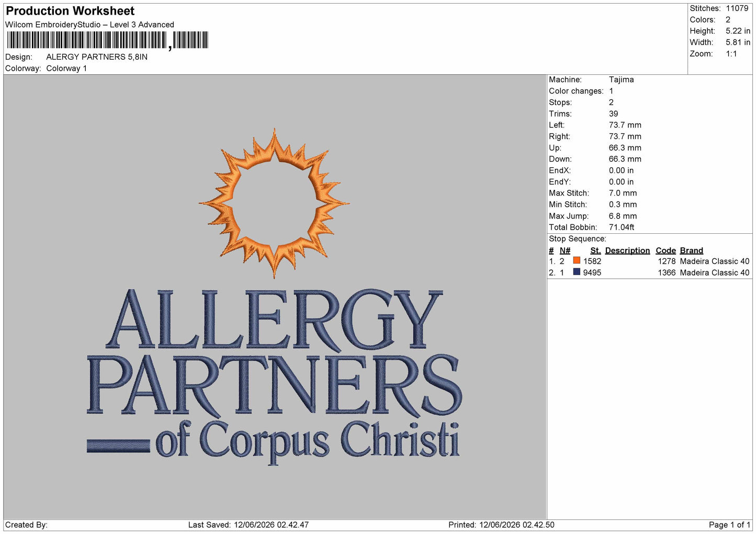The width and height of the screenshot is (756, 534).
Task: Click the EndX value 0.00 in
Action: (x=621, y=171)
